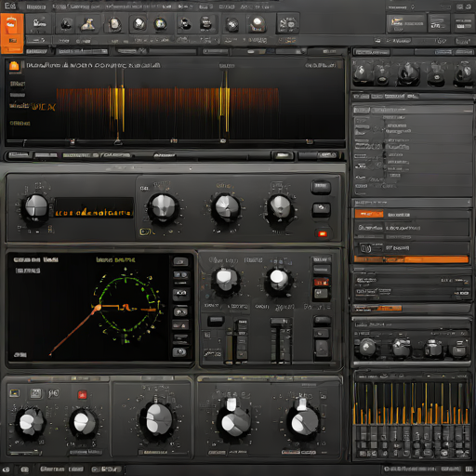The image size is (476, 476).
Task: Turn the far-left large knob in the bottom row
Action: tap(31, 422)
